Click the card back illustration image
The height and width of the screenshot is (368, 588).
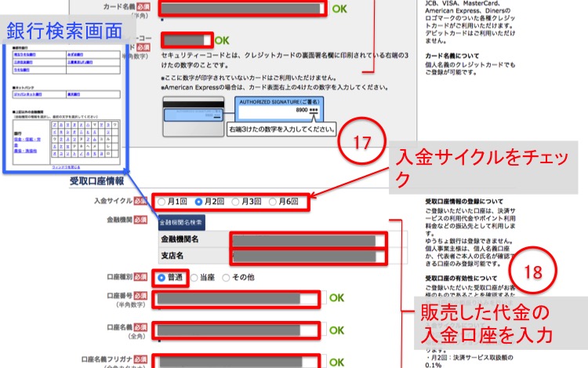[194, 116]
